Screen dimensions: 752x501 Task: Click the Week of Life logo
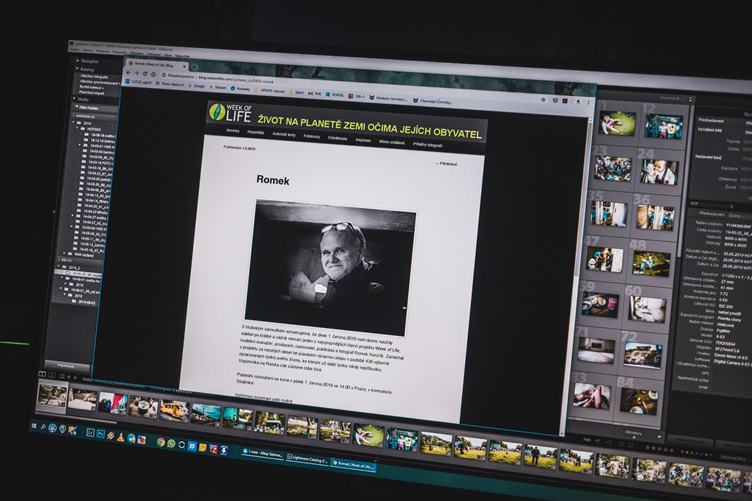coord(231,113)
